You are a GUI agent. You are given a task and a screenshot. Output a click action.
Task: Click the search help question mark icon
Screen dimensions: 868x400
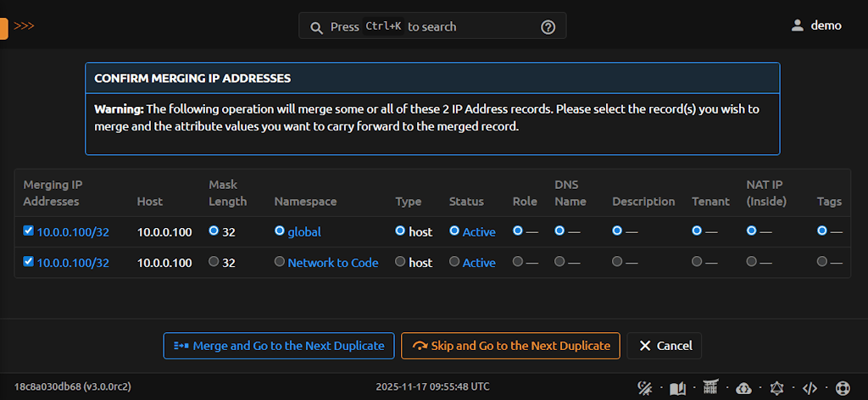548,26
